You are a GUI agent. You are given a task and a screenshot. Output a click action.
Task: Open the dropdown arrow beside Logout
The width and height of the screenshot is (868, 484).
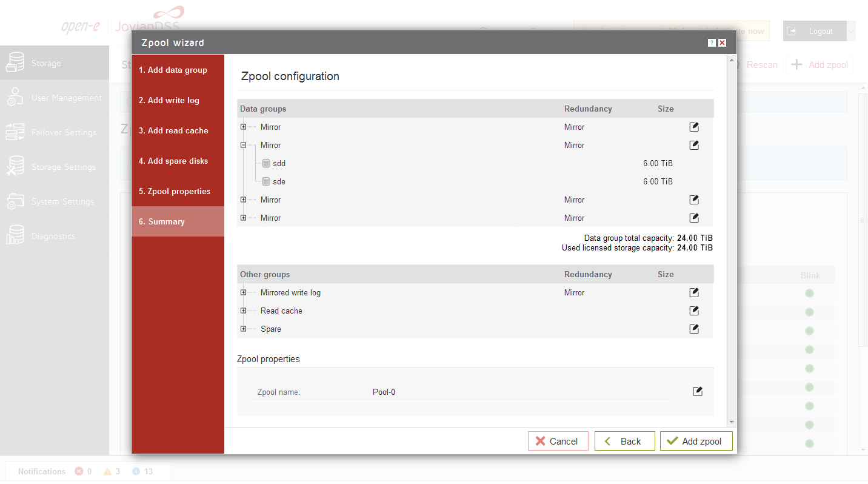tap(851, 31)
